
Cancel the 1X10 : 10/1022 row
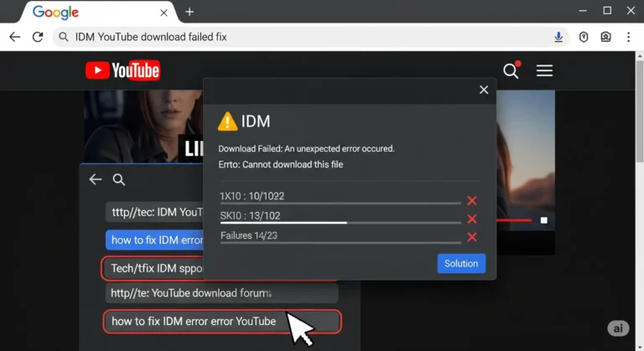click(472, 200)
